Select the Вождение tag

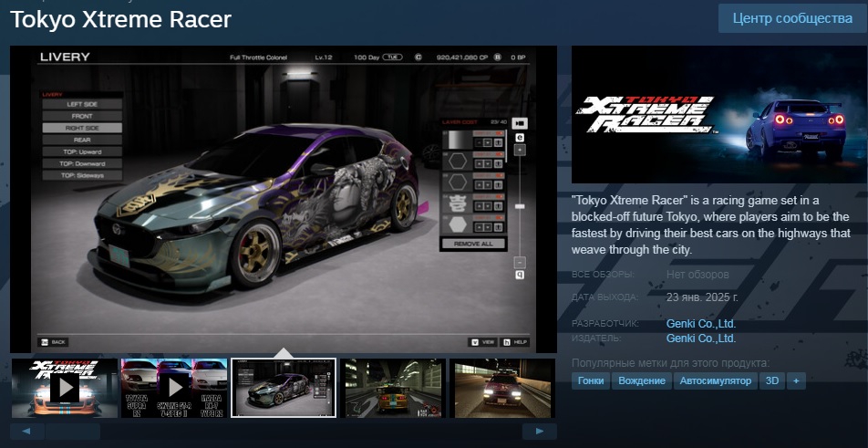[x=642, y=380]
